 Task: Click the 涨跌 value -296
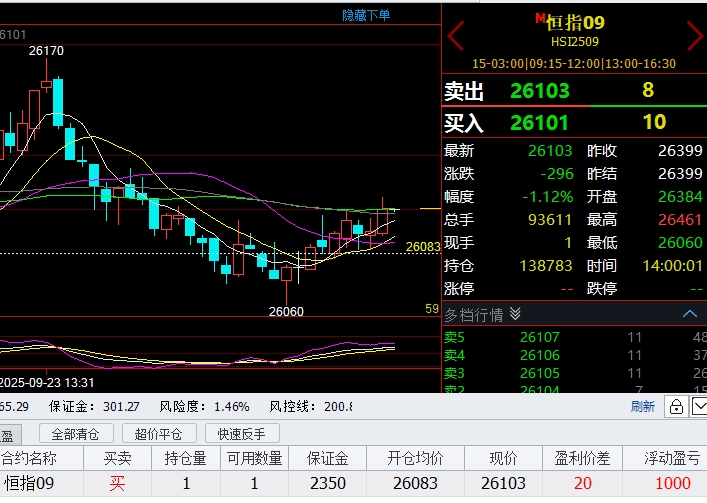(x=556, y=174)
